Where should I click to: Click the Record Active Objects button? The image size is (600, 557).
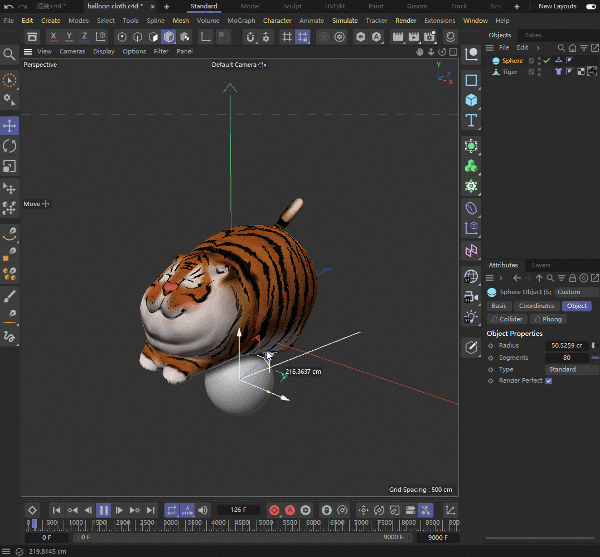274,510
